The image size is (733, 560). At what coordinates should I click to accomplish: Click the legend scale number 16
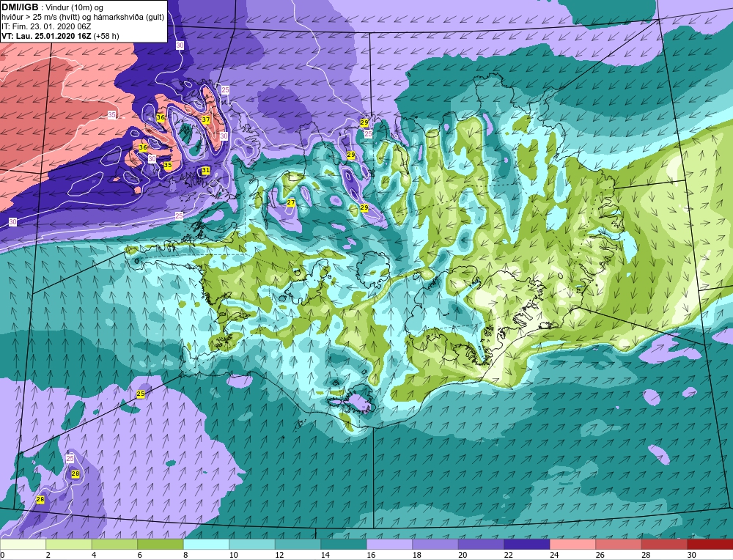[x=371, y=555]
